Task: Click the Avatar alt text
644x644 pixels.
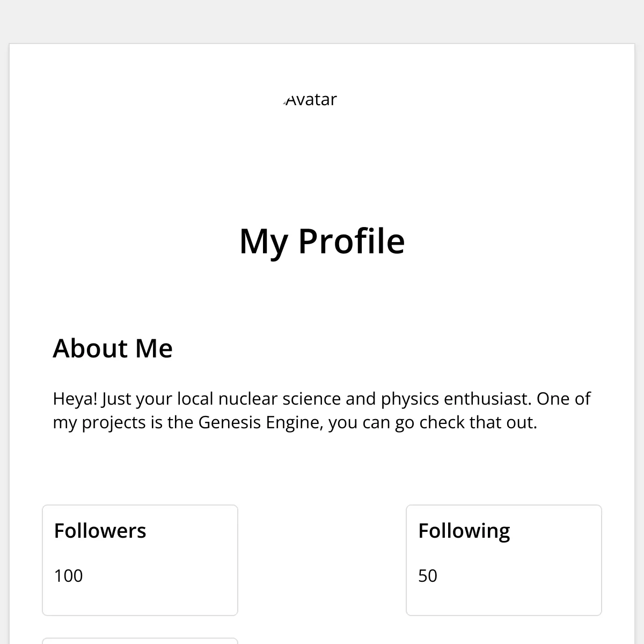Action: tap(312, 100)
